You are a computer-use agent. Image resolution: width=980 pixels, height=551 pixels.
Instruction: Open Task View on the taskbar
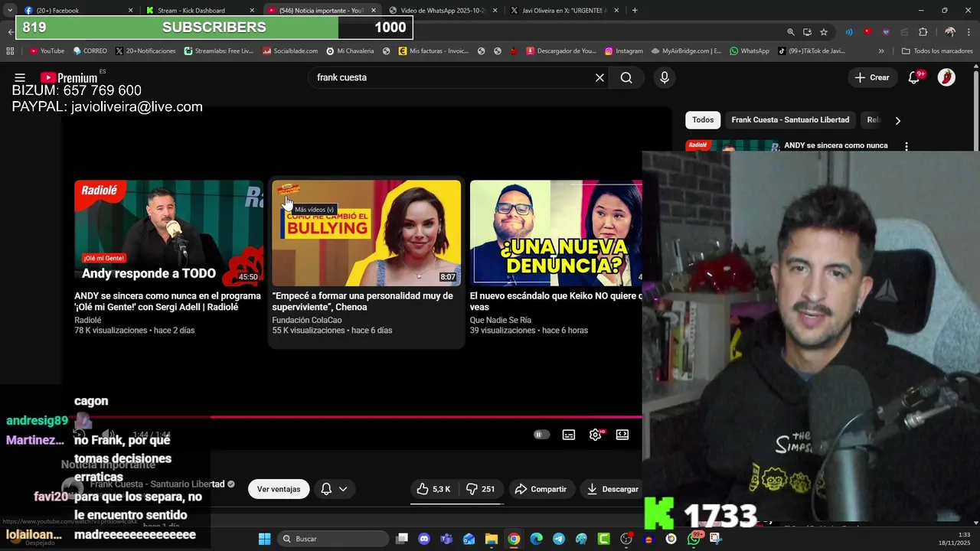coord(402,539)
